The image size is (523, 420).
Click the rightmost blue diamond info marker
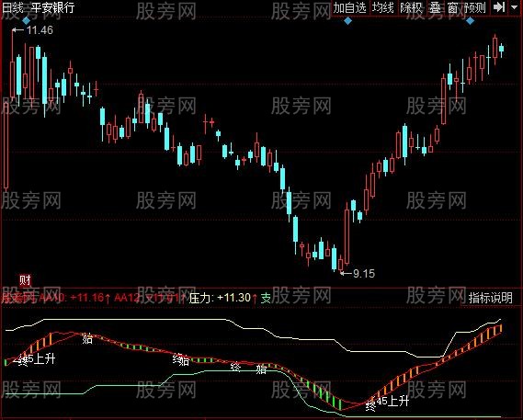pyautogui.click(x=470, y=21)
